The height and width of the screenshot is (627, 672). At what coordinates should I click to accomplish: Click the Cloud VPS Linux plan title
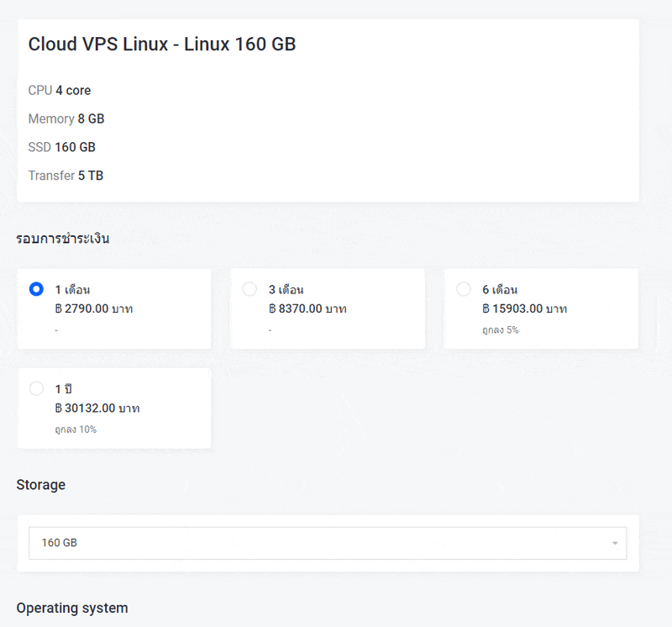pyautogui.click(x=162, y=45)
